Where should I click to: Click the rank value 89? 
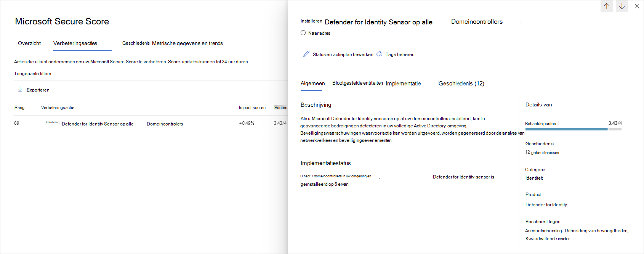(17, 123)
